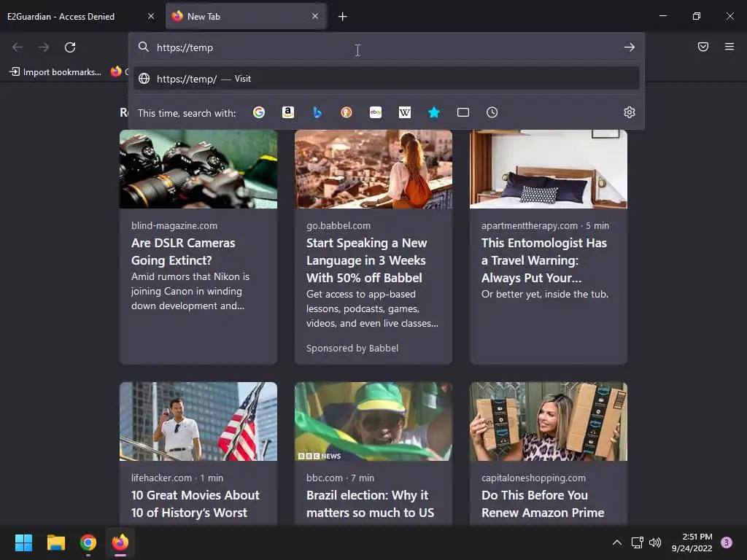Open the bedroom article thumbnail
747x560 pixels.
549,169
